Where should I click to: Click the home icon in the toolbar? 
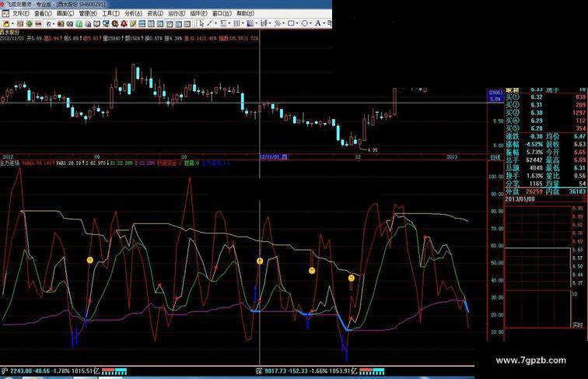(x=6, y=23)
